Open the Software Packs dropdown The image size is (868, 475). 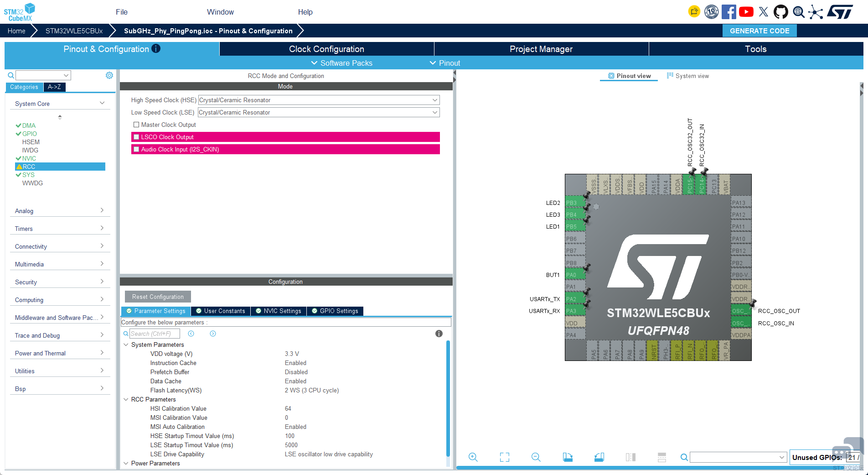(341, 63)
